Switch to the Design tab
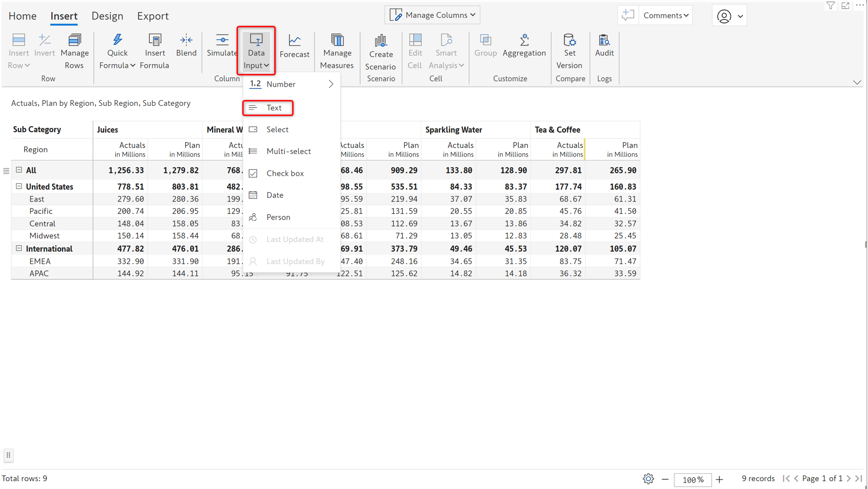This screenshot has height=489, width=868. [x=107, y=16]
